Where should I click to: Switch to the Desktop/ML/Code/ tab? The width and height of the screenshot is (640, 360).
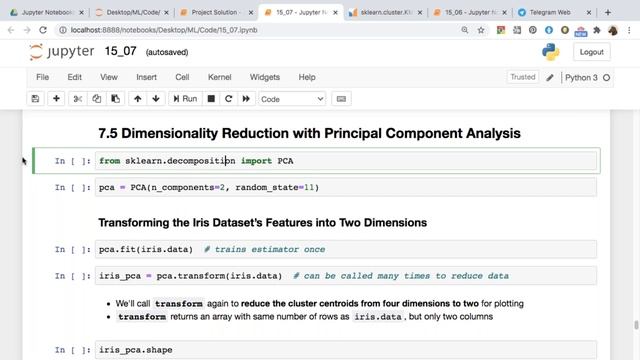click(133, 13)
